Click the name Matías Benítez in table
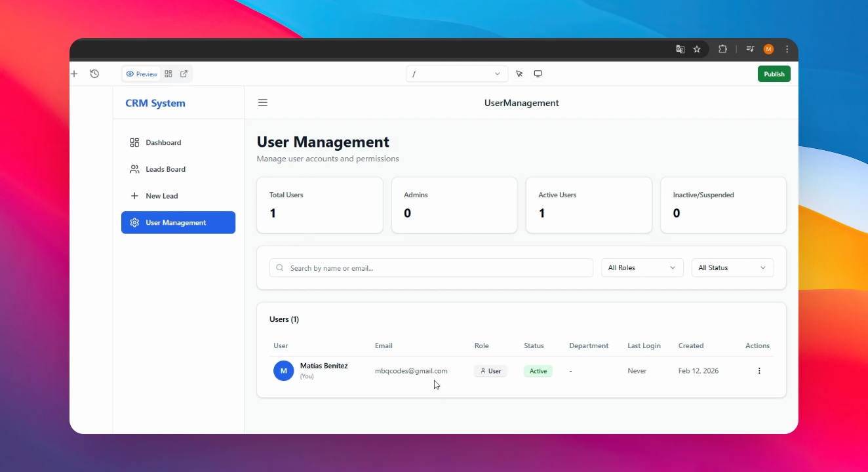The width and height of the screenshot is (868, 472). (x=324, y=366)
